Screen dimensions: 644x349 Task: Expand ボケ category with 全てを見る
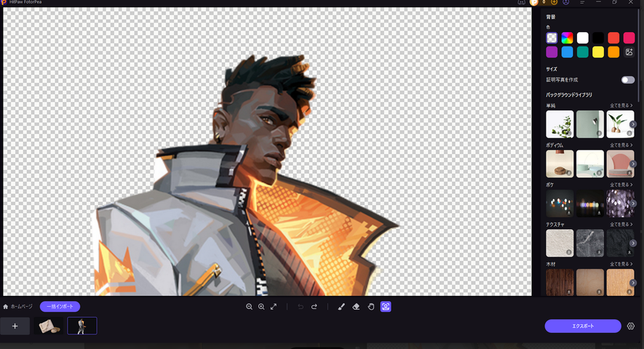(621, 185)
